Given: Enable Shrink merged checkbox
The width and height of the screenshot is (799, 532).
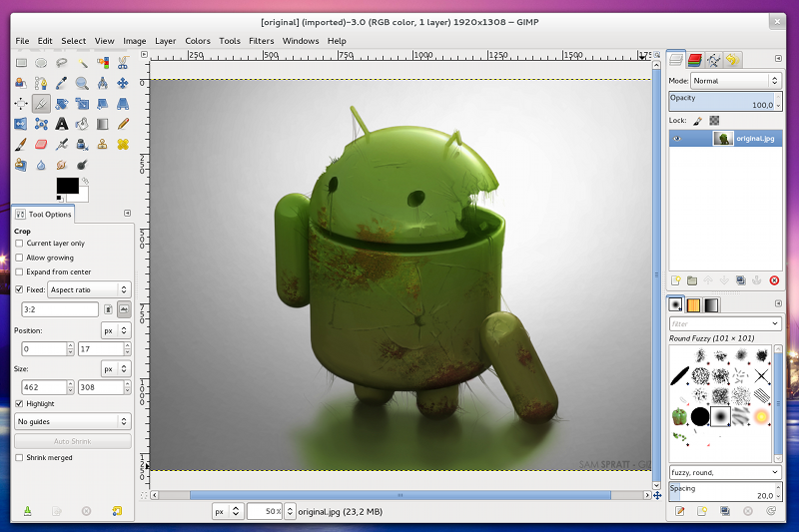Looking at the screenshot, I should coord(19,458).
